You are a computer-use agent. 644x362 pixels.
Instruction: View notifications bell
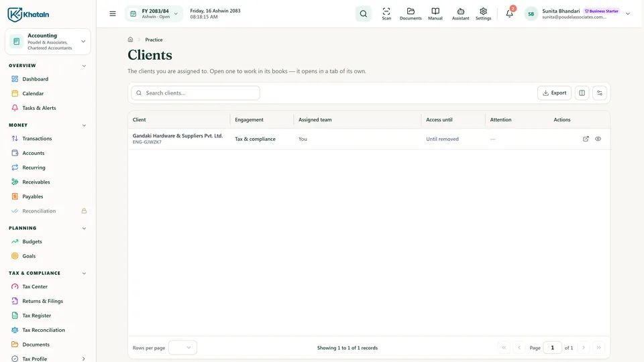pyautogui.click(x=509, y=13)
